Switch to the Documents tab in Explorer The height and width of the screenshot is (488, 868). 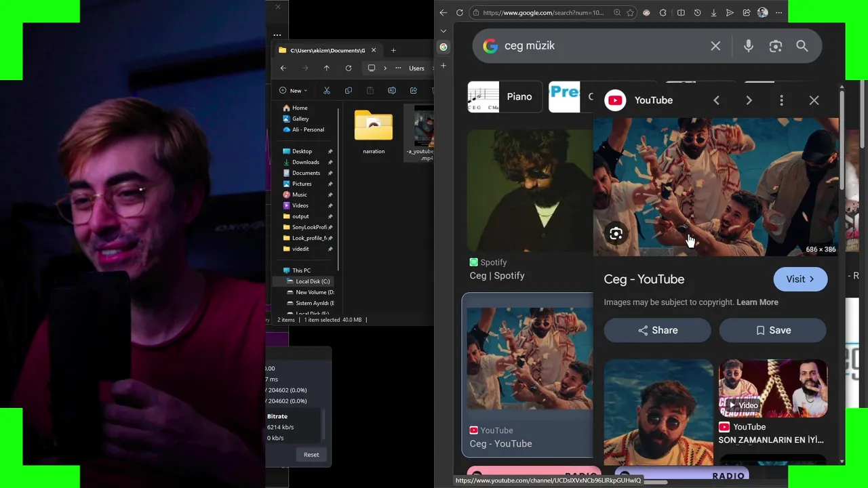coord(328,50)
